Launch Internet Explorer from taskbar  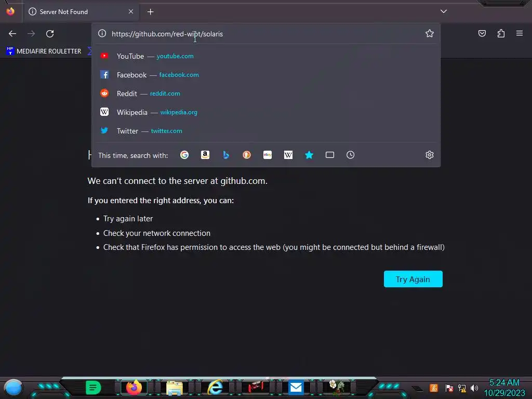coord(215,387)
